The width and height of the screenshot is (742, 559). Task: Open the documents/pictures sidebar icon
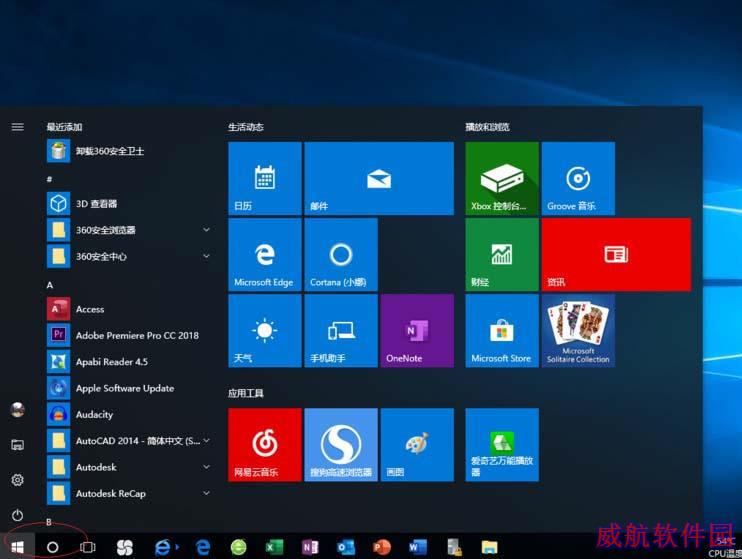[x=18, y=444]
